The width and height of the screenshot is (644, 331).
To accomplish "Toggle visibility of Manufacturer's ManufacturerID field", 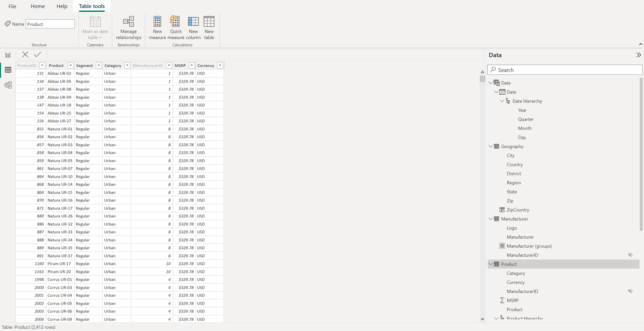I will (x=630, y=255).
